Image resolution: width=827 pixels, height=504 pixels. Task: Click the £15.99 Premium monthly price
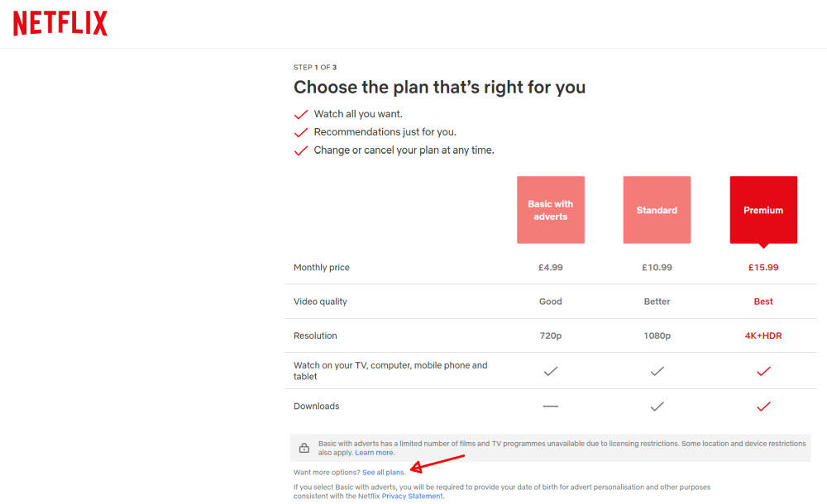762,267
